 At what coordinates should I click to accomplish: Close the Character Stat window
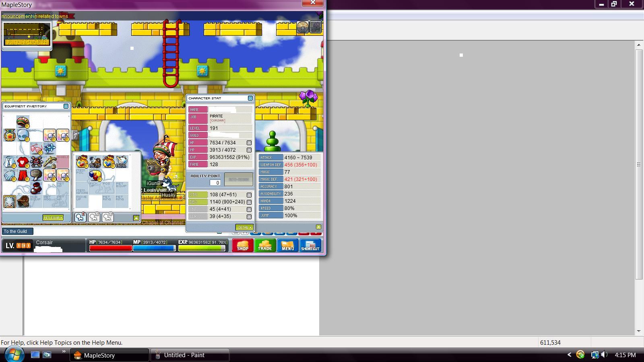pyautogui.click(x=250, y=98)
